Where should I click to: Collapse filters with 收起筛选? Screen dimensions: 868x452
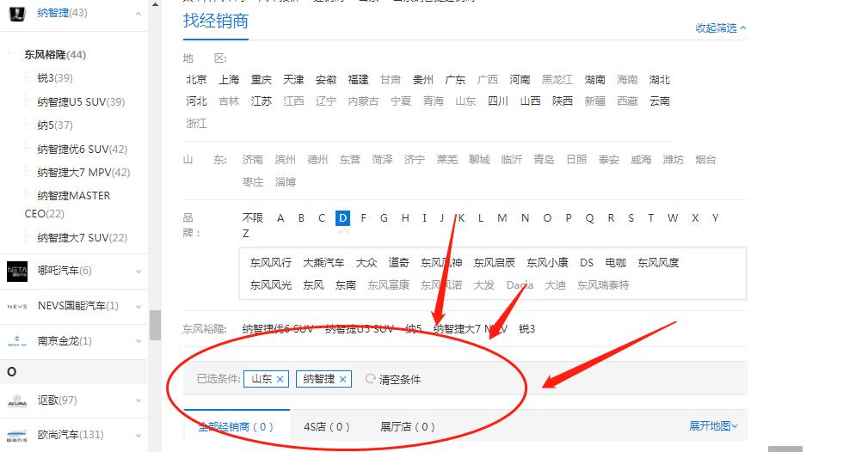pos(721,27)
